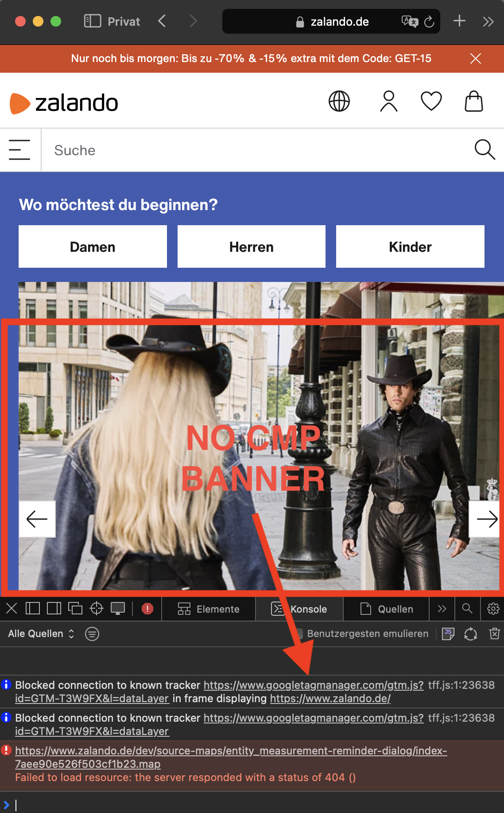The height and width of the screenshot is (813, 504).
Task: Show console errors red badge
Action: click(x=147, y=609)
